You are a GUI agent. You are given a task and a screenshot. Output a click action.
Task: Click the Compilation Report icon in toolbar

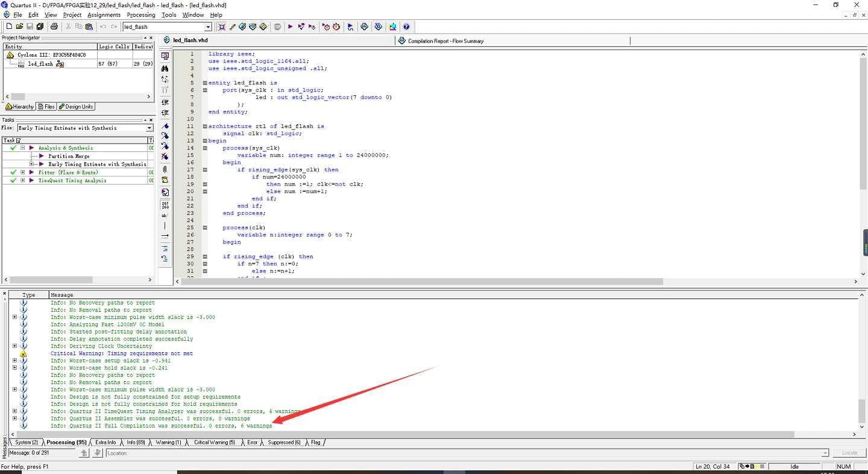[x=364, y=27]
